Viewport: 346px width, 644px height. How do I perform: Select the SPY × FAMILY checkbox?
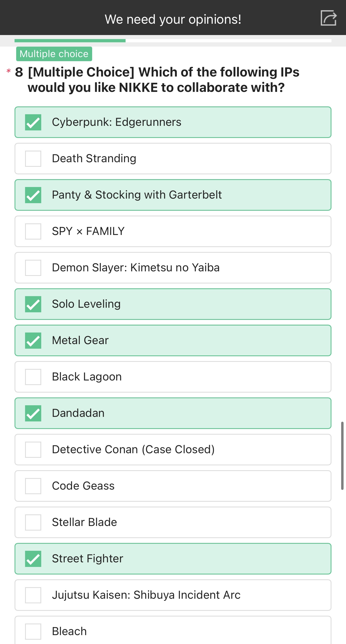(33, 231)
